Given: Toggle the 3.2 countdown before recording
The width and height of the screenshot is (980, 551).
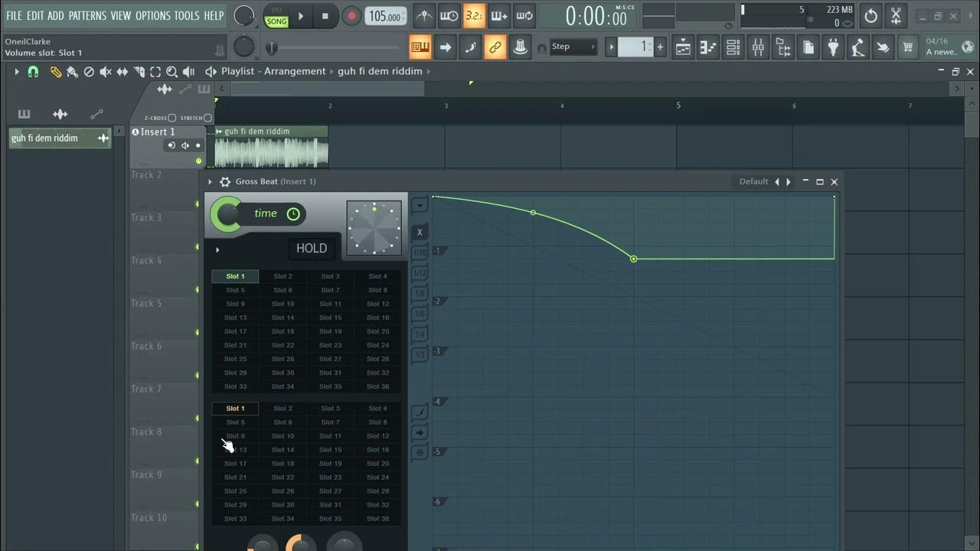Looking at the screenshot, I should [x=474, y=15].
